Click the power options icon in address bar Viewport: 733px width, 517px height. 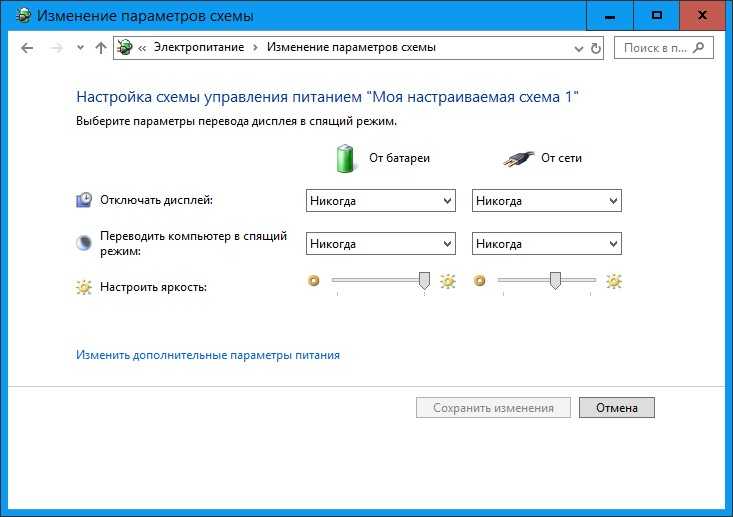125,47
